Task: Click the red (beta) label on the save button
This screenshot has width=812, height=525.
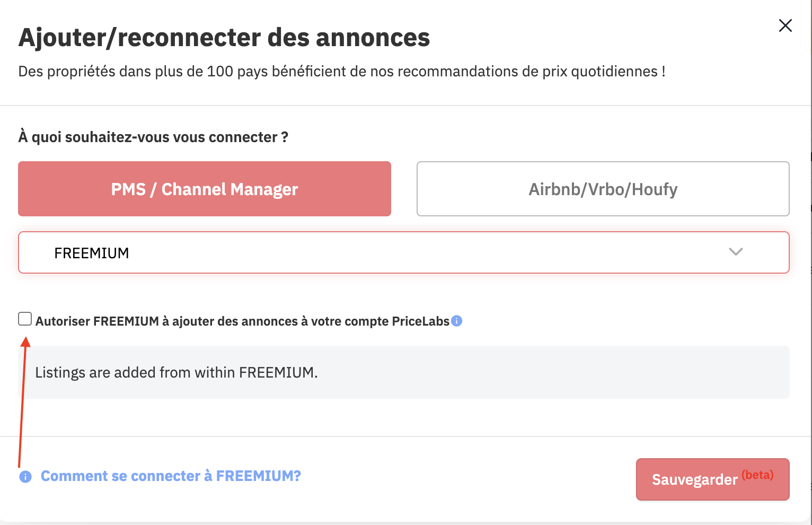Action: click(757, 475)
